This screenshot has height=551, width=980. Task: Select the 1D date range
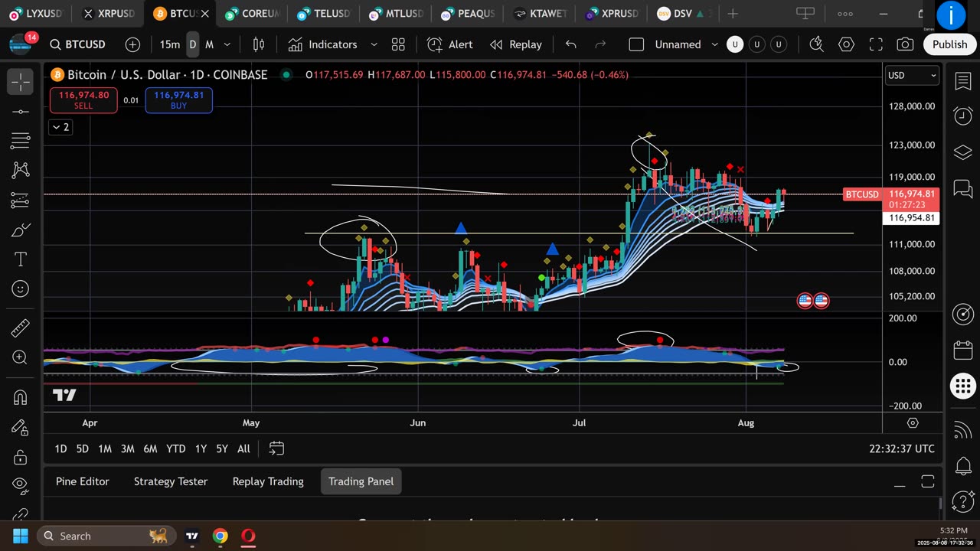tap(60, 448)
